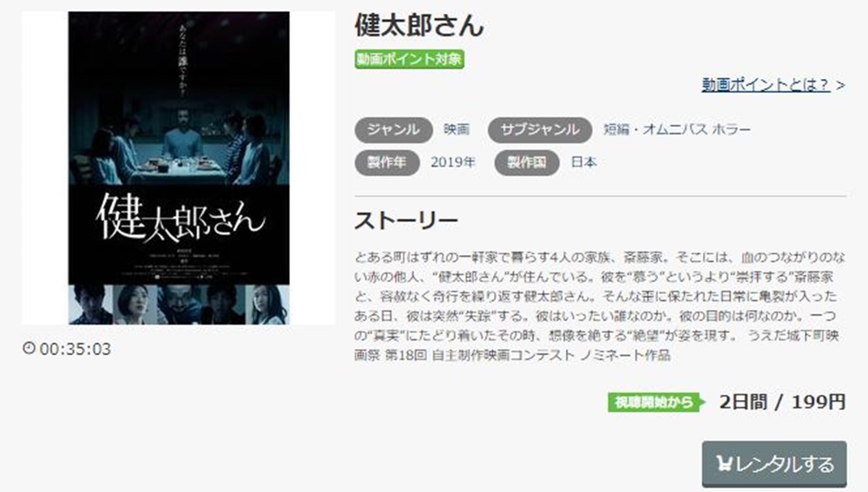Click the green 視聴開始から label
Viewport: 868px width, 492px height.
pos(656,403)
